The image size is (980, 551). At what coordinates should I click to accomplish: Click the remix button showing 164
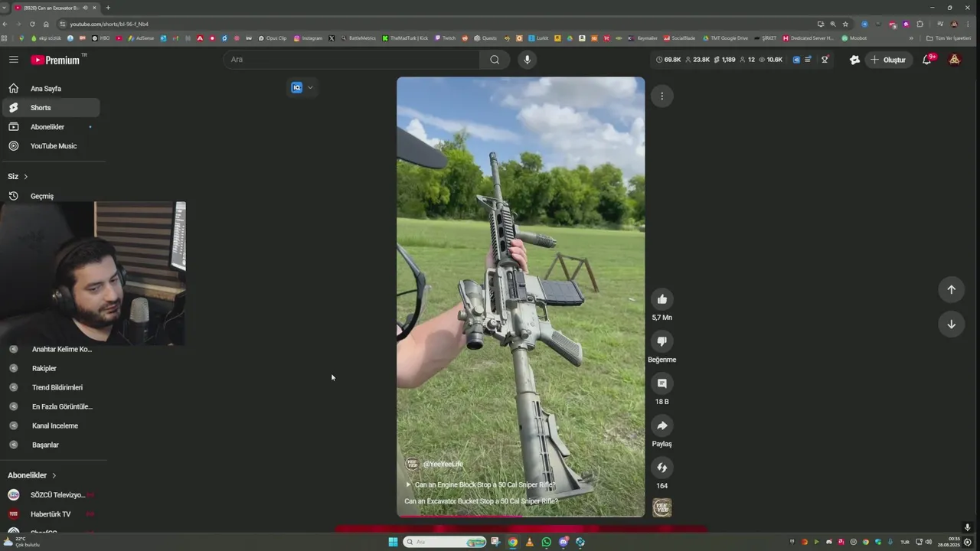(662, 468)
